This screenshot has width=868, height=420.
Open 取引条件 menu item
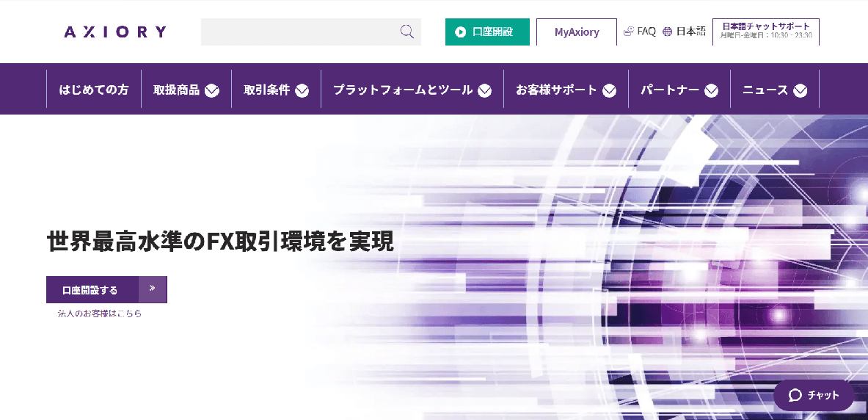[x=267, y=90]
